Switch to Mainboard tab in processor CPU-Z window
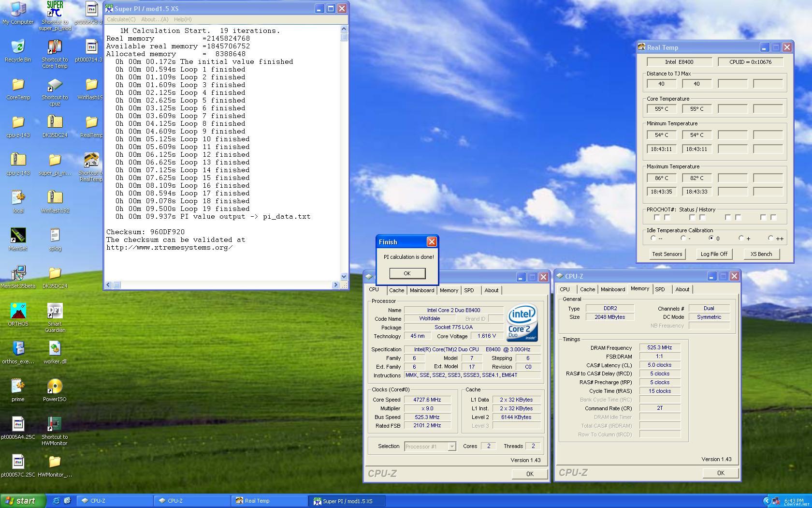 (x=422, y=290)
